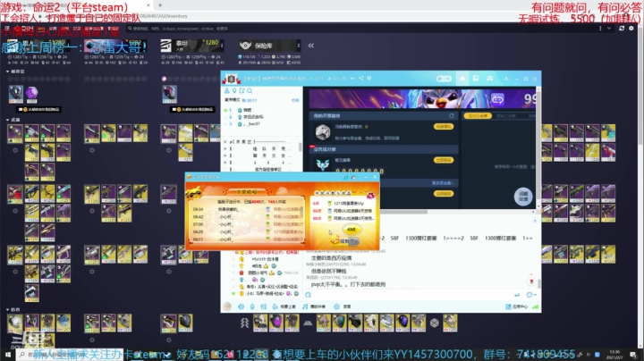Toggle the switch in YY window header

pyautogui.click(x=444, y=79)
